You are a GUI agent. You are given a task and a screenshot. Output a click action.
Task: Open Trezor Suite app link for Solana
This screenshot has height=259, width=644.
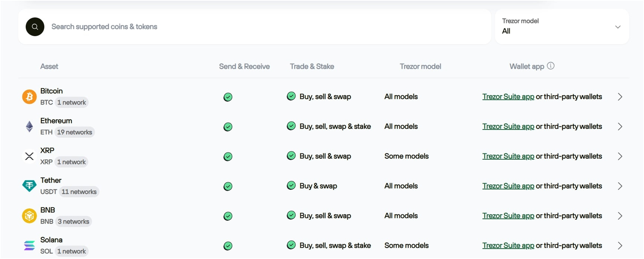(x=508, y=245)
